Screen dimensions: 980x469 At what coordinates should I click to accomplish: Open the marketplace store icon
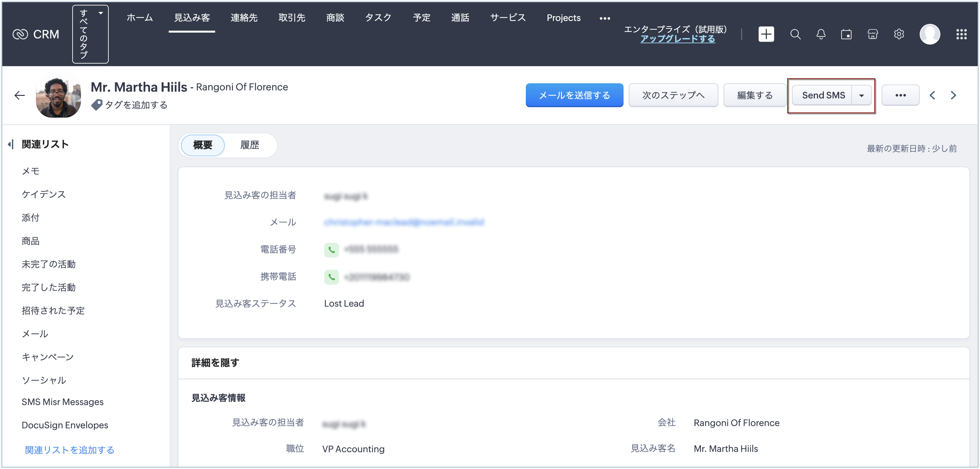(x=873, y=34)
